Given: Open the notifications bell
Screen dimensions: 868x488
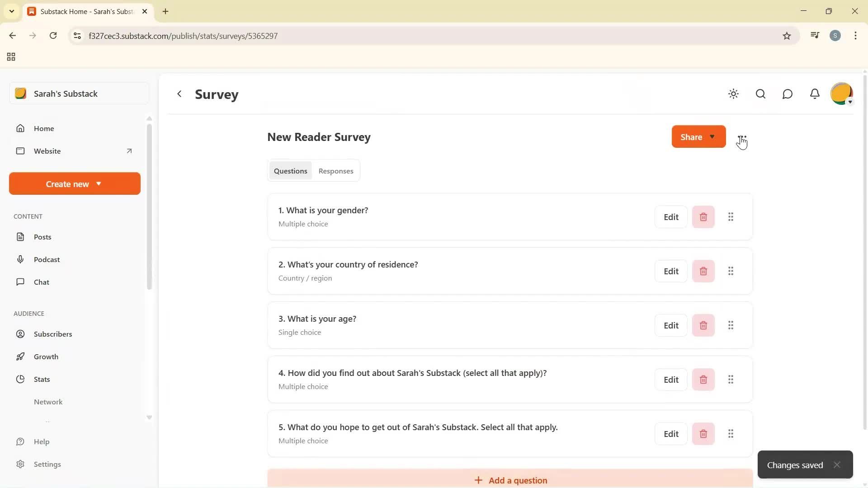Looking at the screenshot, I should coord(815,94).
